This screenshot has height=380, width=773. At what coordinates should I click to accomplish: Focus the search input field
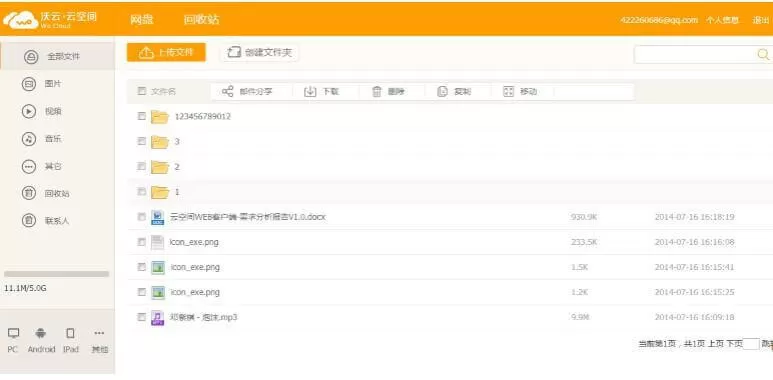(x=696, y=55)
